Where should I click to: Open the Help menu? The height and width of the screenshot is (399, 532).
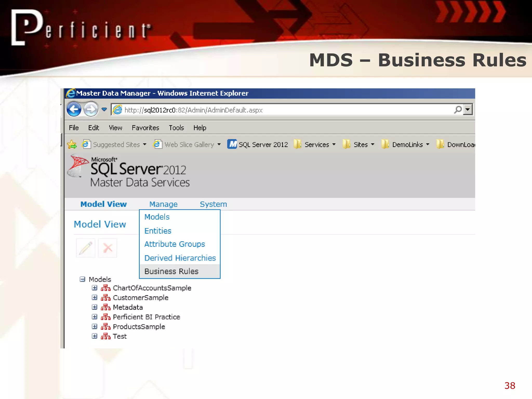pyautogui.click(x=200, y=128)
